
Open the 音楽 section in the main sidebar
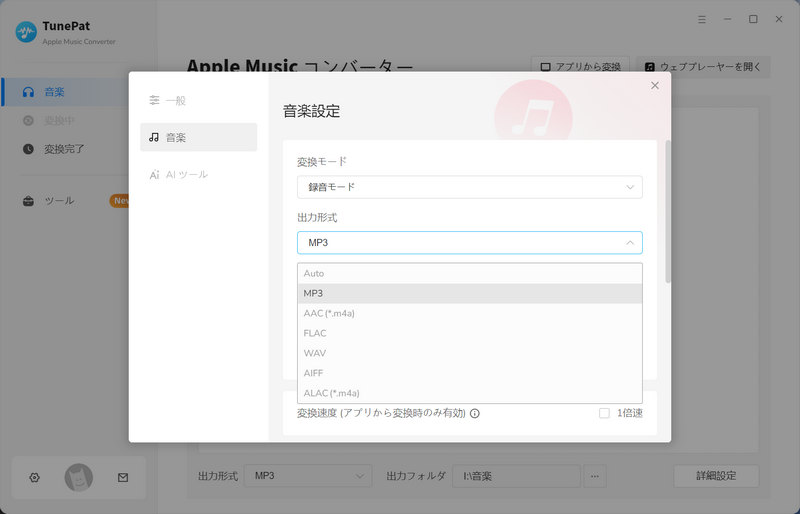pos(65,92)
